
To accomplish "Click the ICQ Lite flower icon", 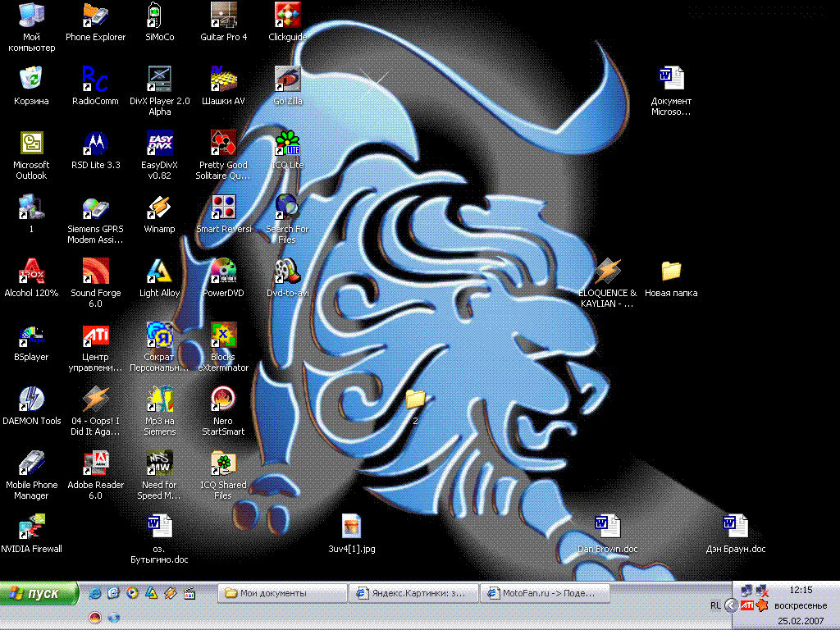I will [288, 143].
